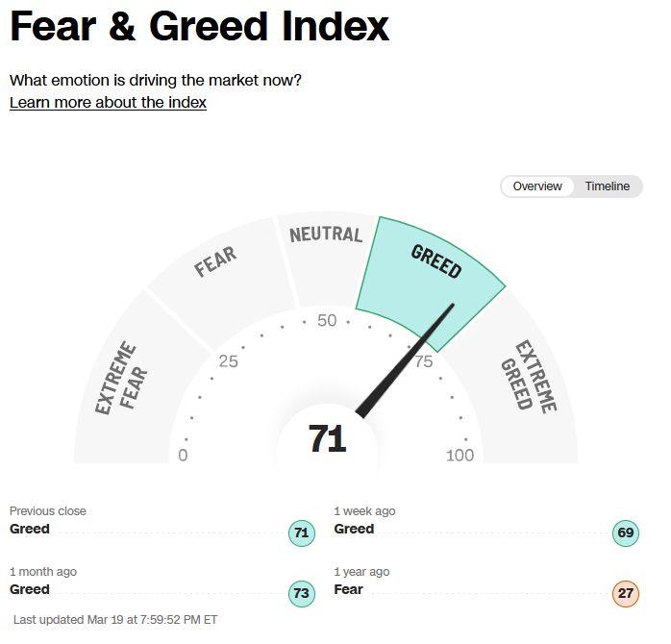The height and width of the screenshot is (644, 671).
Task: Click the FEAR gauge segment
Action: 222,281
